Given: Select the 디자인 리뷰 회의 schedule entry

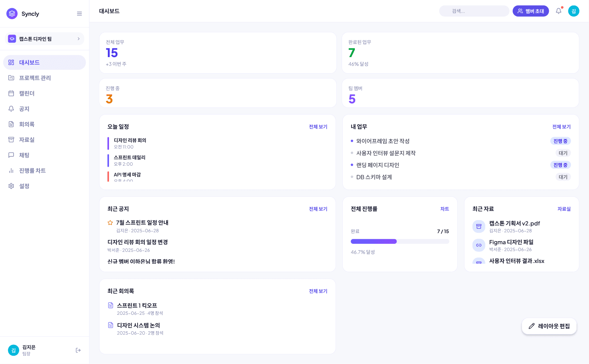Looking at the screenshot, I should point(217,143).
